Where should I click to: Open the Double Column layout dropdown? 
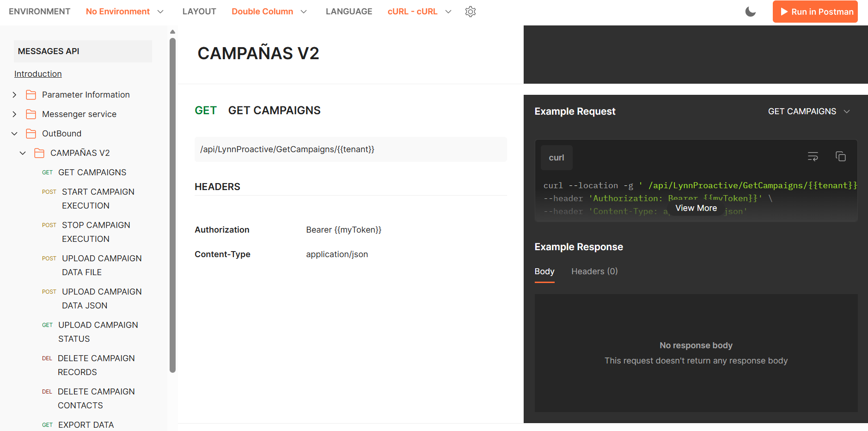[x=269, y=12]
